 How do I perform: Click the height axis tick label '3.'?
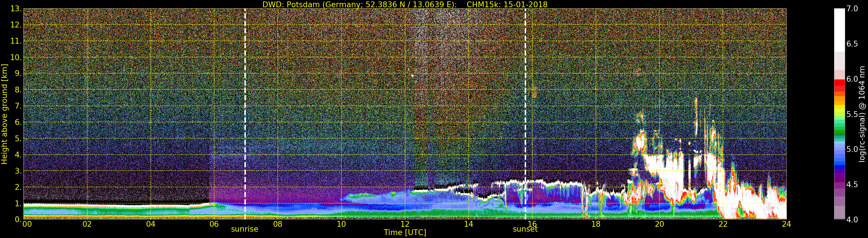[18, 171]
